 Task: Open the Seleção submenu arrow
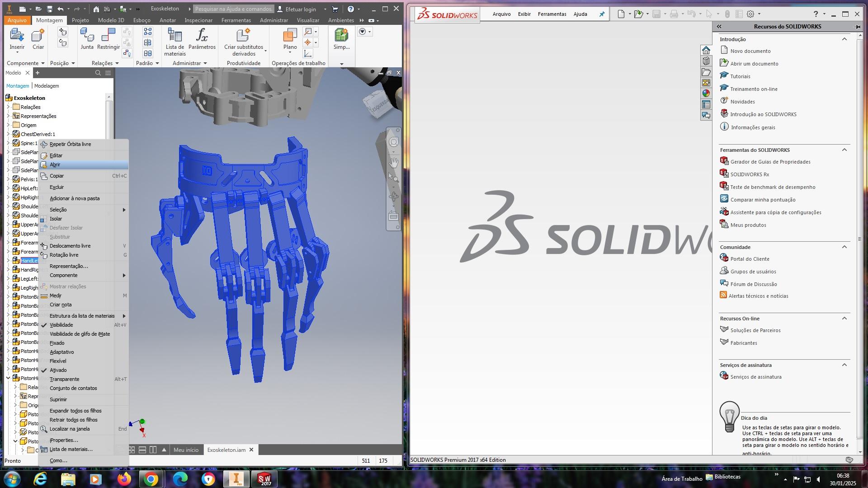coord(124,210)
